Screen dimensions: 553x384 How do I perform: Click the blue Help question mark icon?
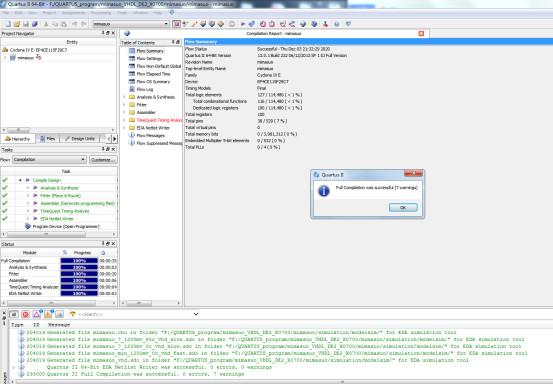pyautogui.click(x=336, y=24)
